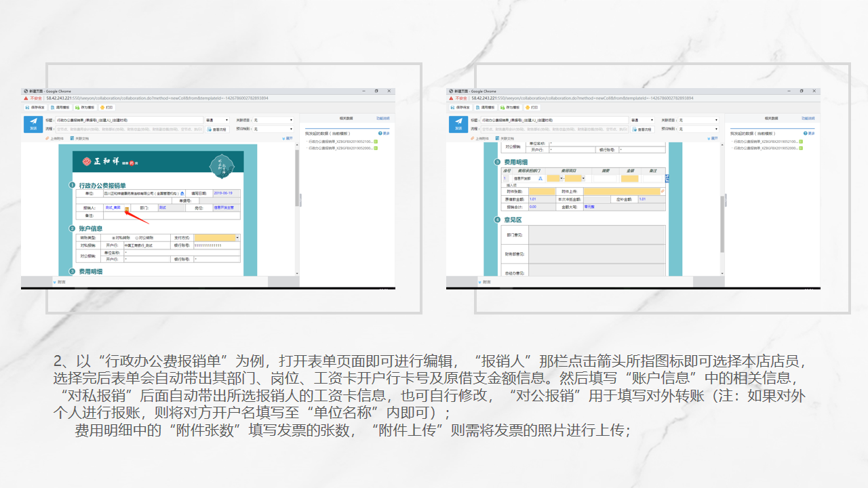Image resolution: width=868 pixels, height=488 pixels.
Task: Click the 填写日期 field showing 2019-06-19
Action: 226,193
